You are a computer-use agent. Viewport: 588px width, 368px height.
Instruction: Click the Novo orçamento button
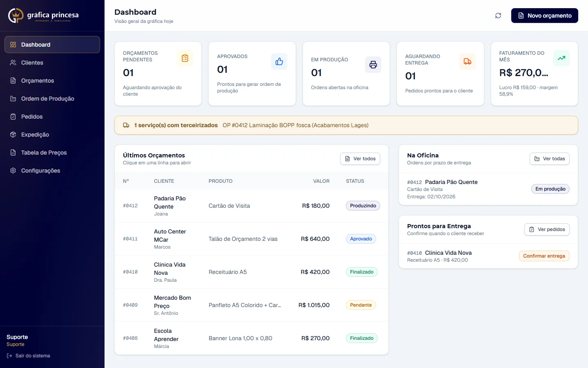(x=544, y=16)
